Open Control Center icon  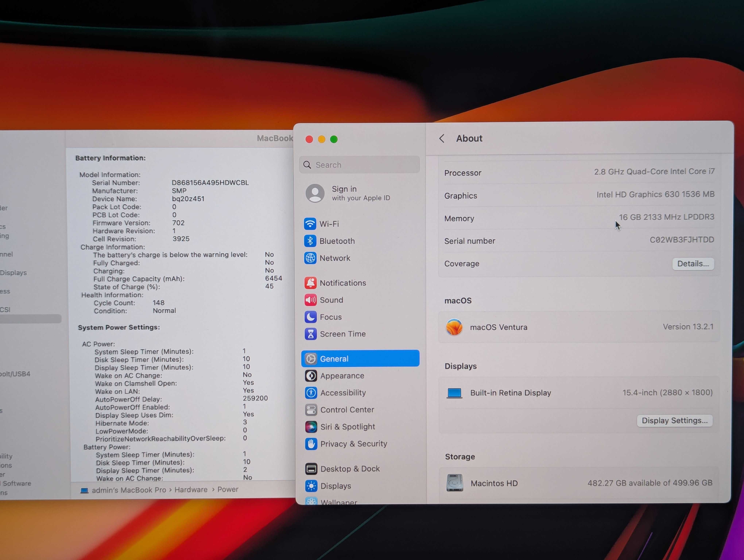point(311,409)
